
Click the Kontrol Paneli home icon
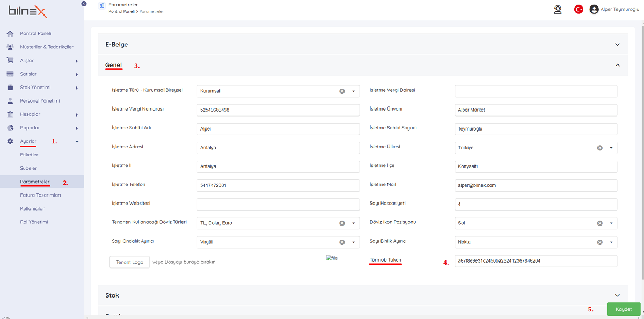point(10,34)
